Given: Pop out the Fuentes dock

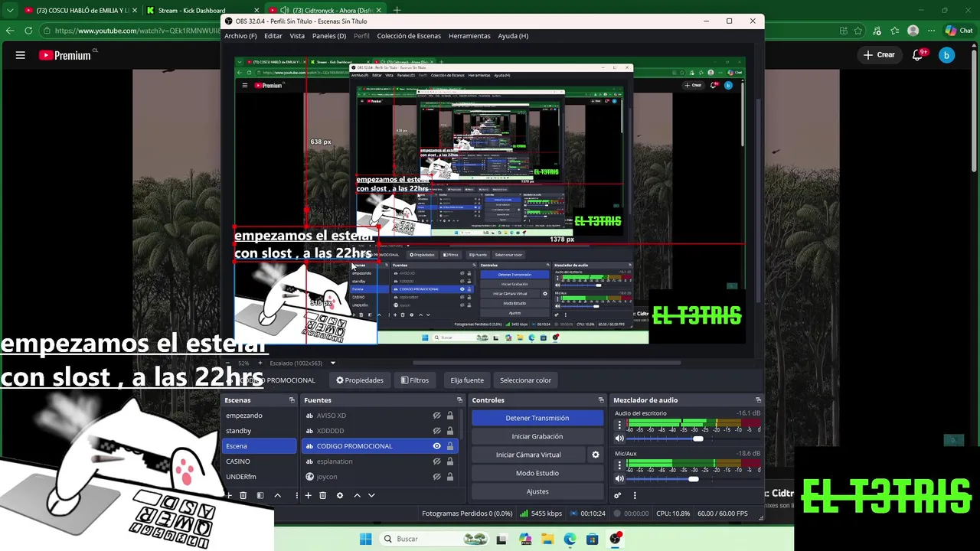Looking at the screenshot, I should pyautogui.click(x=460, y=400).
